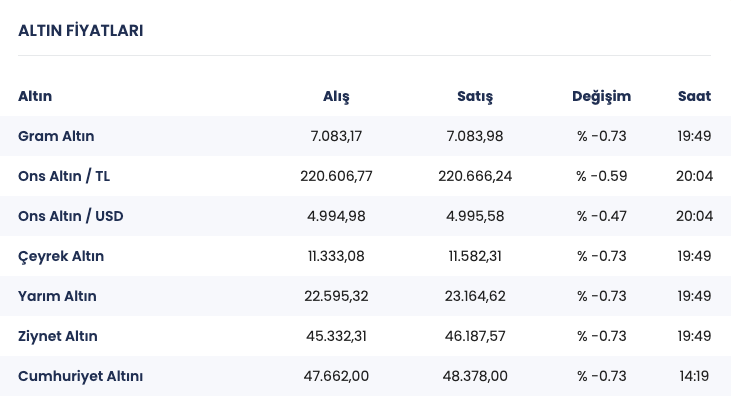This screenshot has height=408, width=731.
Task: Open the Gram Altın row link
Action: (56, 136)
